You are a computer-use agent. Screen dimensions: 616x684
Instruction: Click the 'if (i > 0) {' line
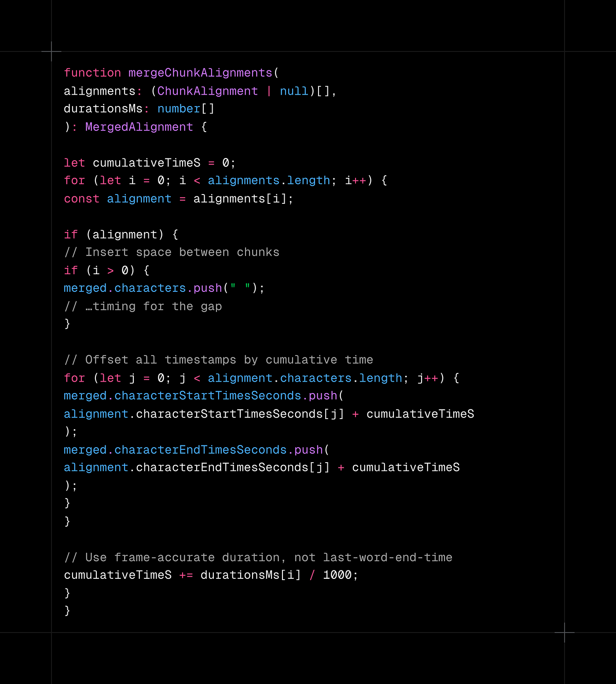tap(107, 270)
